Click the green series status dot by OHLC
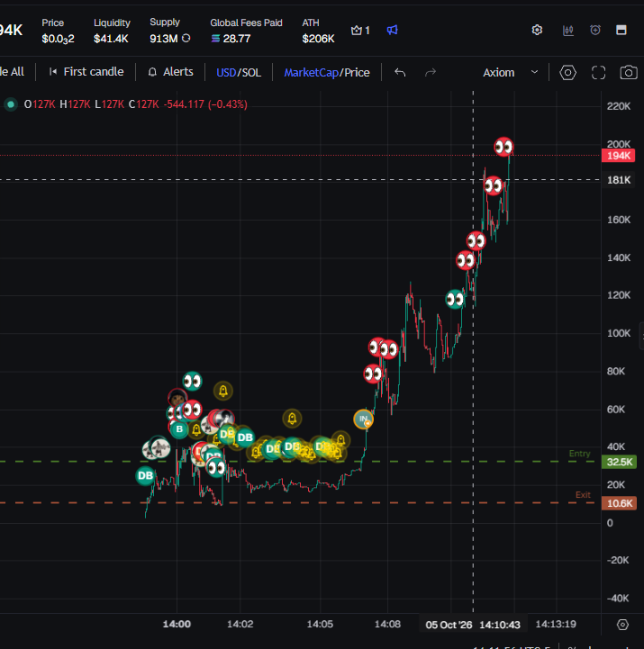 (11, 104)
